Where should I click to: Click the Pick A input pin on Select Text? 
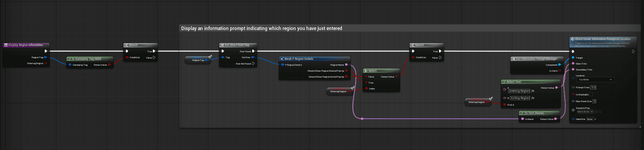coord(505,105)
